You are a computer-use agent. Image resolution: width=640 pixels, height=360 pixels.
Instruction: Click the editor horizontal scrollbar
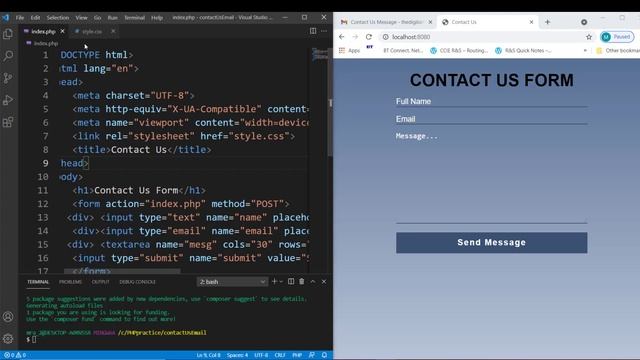point(122,271)
